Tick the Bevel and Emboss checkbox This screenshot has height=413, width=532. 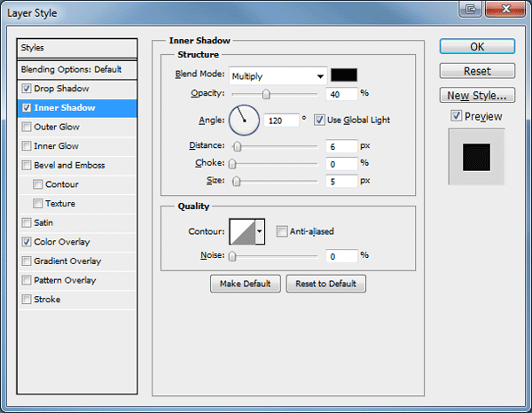tap(27, 165)
